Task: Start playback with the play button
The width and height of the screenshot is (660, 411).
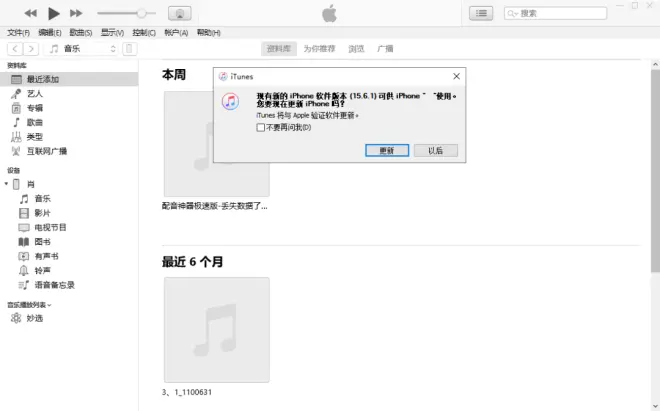Action: (x=53, y=13)
